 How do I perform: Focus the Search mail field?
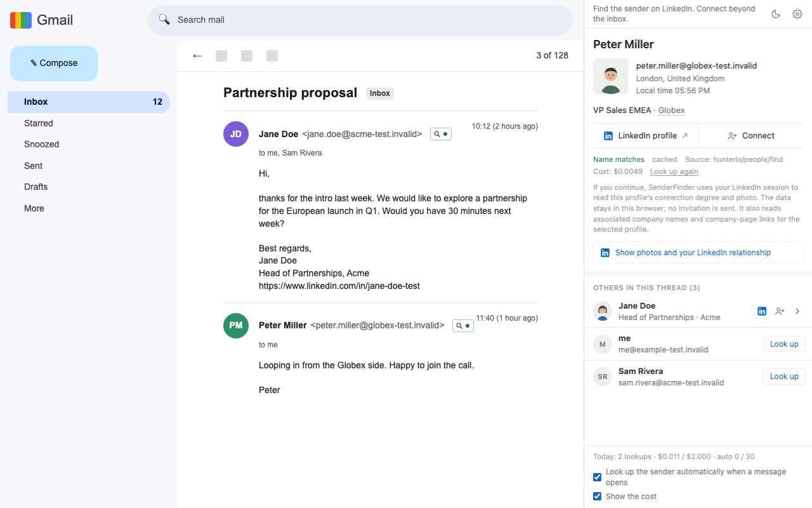coord(360,20)
